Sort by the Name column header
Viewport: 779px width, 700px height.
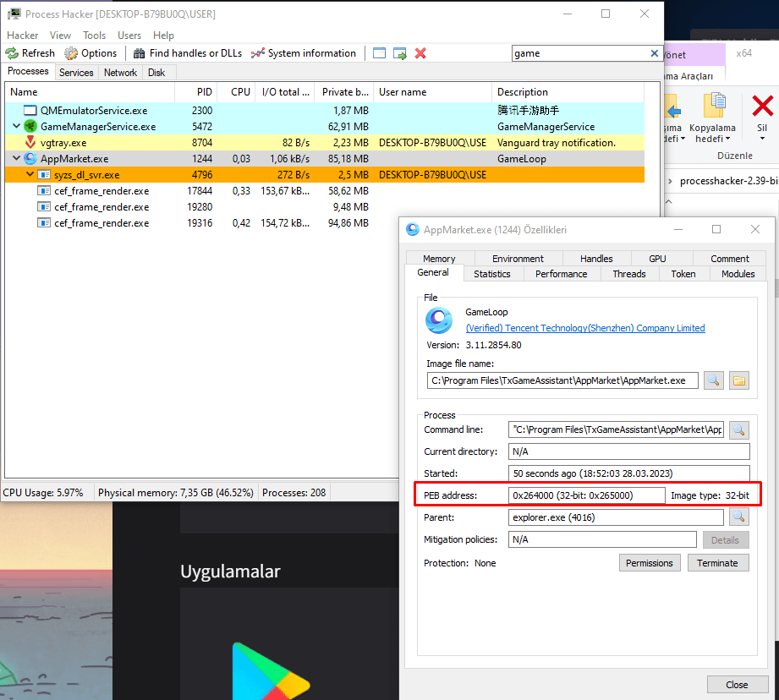tap(90, 92)
